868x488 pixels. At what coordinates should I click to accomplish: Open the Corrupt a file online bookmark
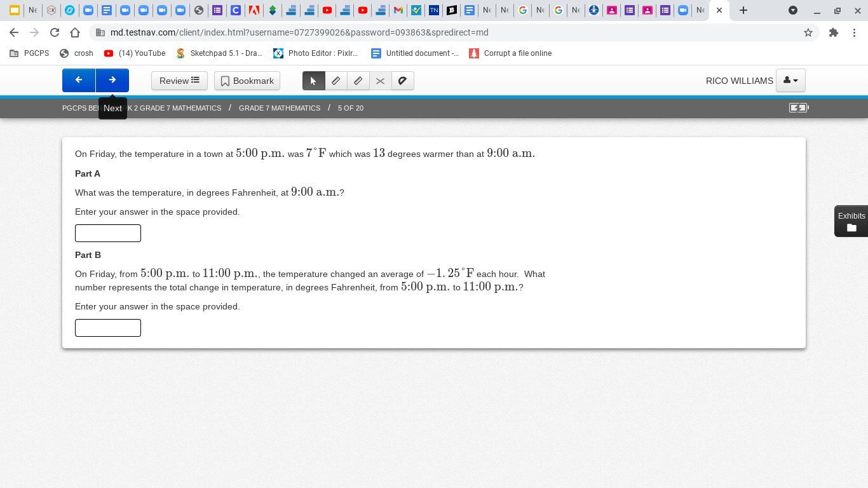(510, 53)
